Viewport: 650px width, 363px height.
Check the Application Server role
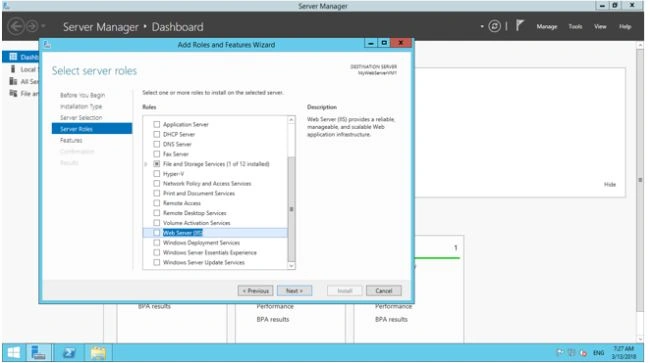click(157, 124)
